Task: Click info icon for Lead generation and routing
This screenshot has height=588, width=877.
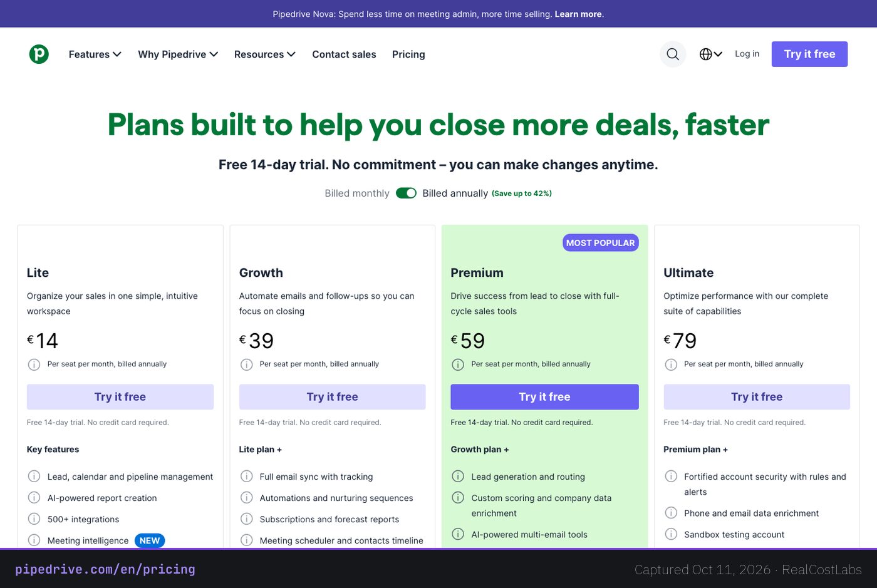Action: point(458,477)
